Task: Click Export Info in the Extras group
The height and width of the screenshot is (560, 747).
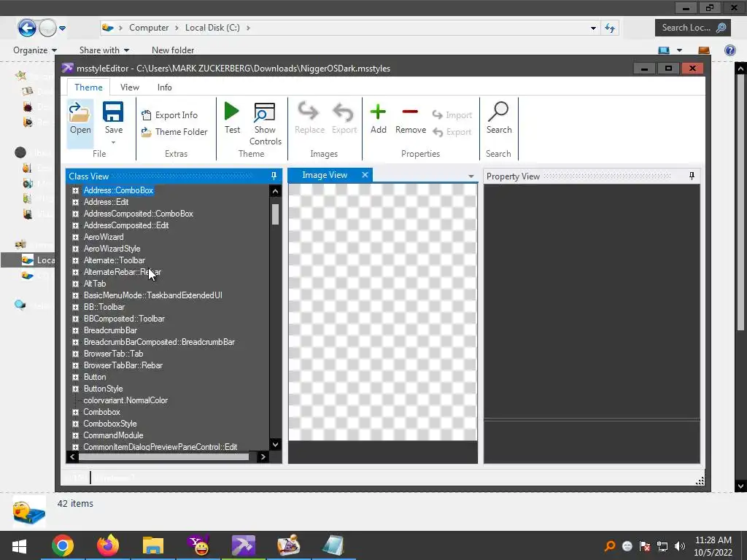Action: [x=169, y=114]
